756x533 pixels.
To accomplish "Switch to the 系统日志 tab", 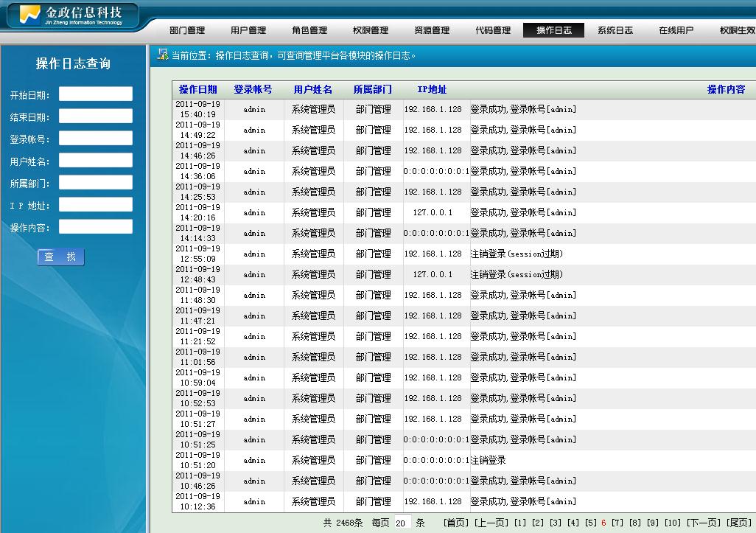I will [x=615, y=30].
